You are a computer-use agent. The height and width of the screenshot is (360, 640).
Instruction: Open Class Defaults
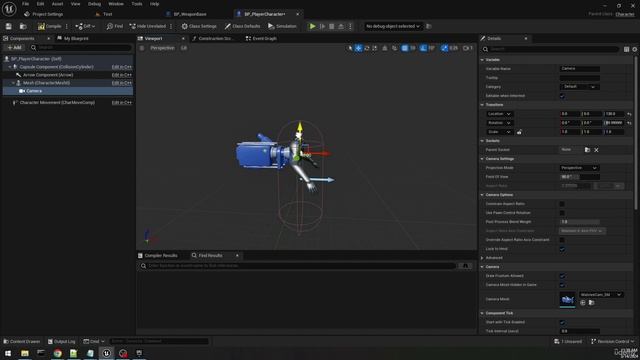click(242, 26)
